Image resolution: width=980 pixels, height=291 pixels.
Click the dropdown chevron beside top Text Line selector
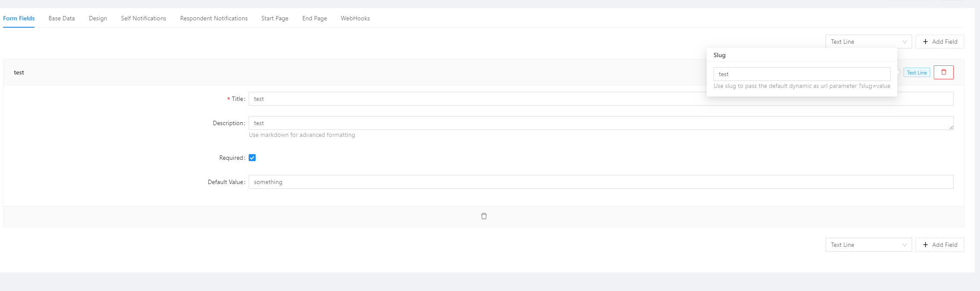(x=905, y=42)
